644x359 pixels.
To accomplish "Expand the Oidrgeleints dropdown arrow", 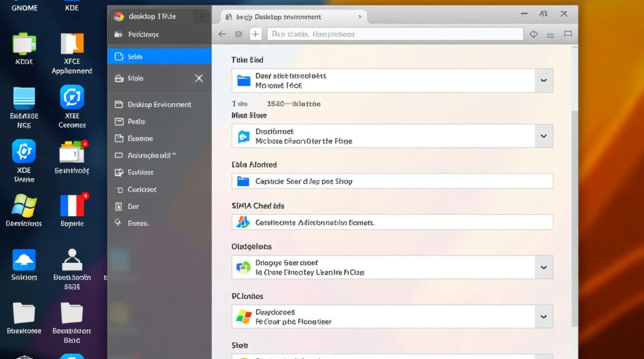I will coord(543,268).
